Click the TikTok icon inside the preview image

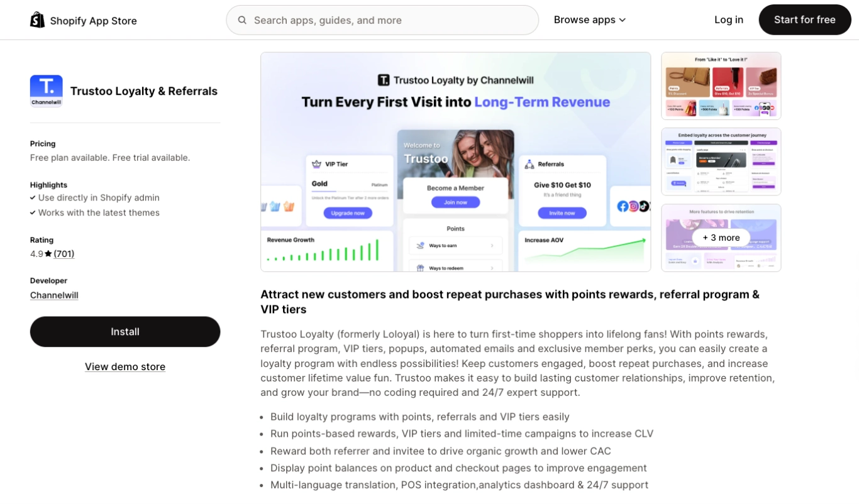644,206
